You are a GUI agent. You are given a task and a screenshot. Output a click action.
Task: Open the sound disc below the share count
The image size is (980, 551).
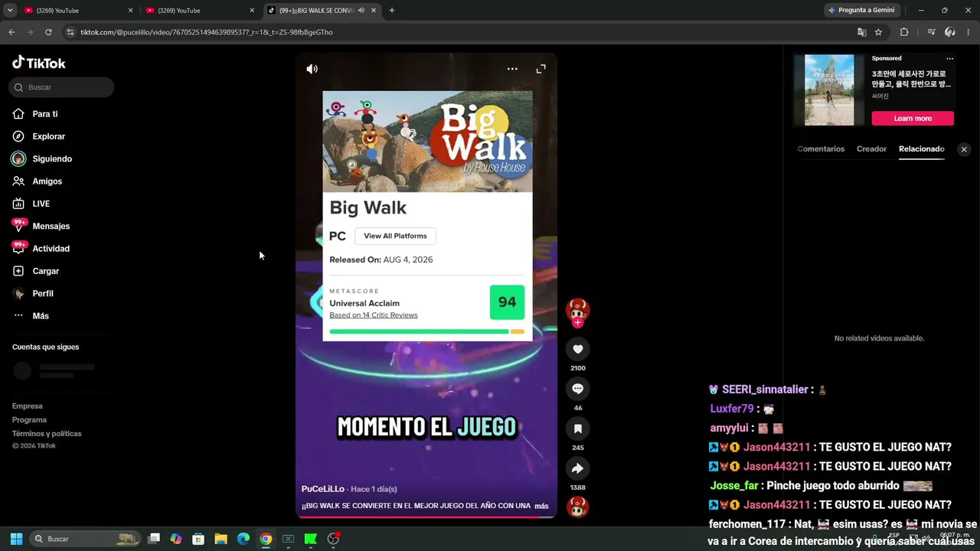577,507
